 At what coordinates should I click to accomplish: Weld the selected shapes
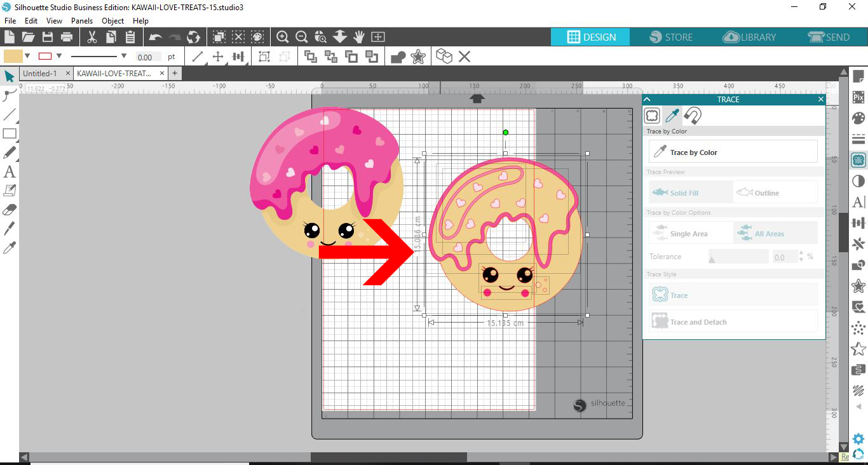pyautogui.click(x=398, y=57)
